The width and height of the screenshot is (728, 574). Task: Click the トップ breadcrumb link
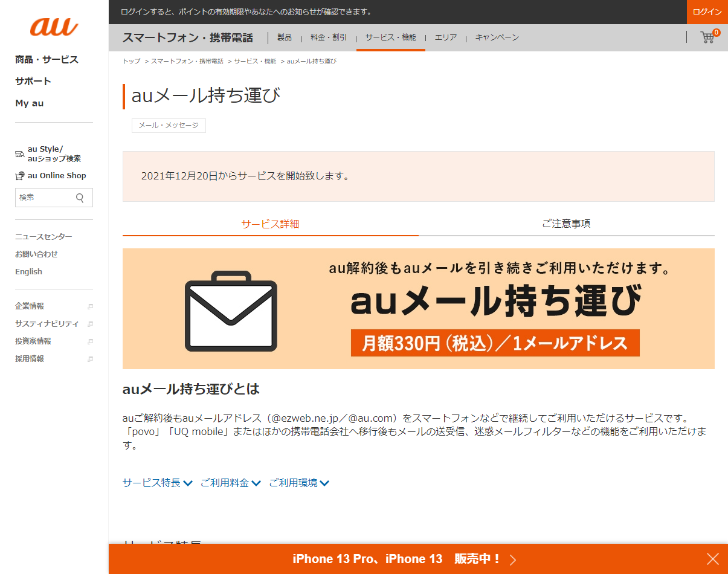click(132, 62)
